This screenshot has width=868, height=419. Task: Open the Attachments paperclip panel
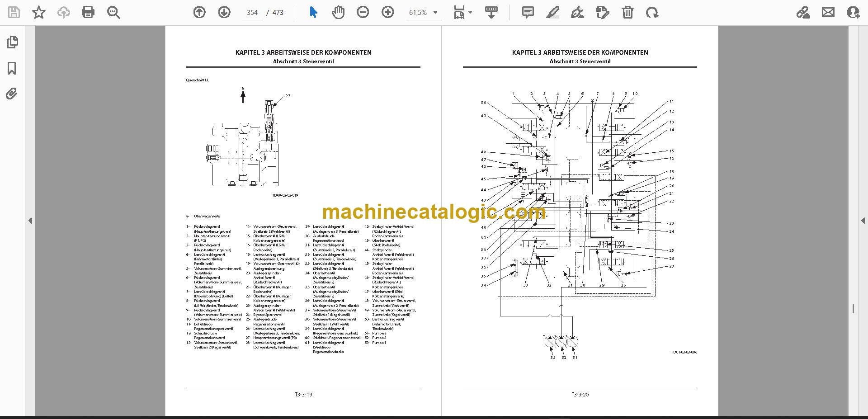click(12, 94)
